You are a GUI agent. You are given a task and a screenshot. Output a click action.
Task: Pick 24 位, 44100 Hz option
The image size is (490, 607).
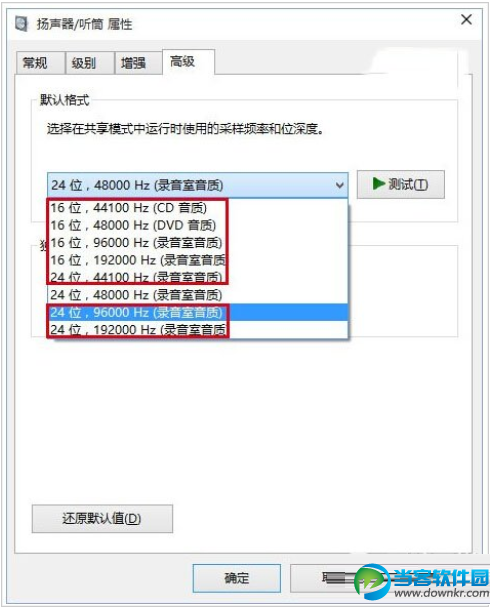coord(197,277)
